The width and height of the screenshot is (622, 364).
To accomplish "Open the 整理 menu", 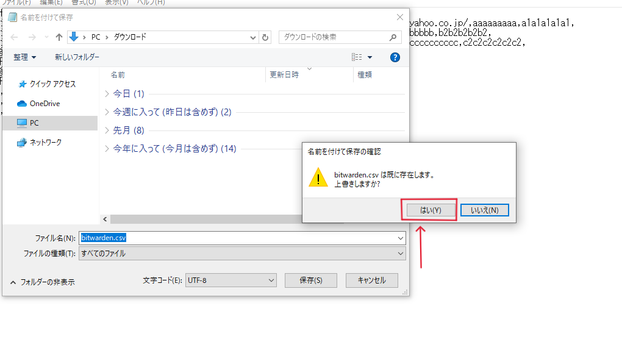I will tap(24, 57).
